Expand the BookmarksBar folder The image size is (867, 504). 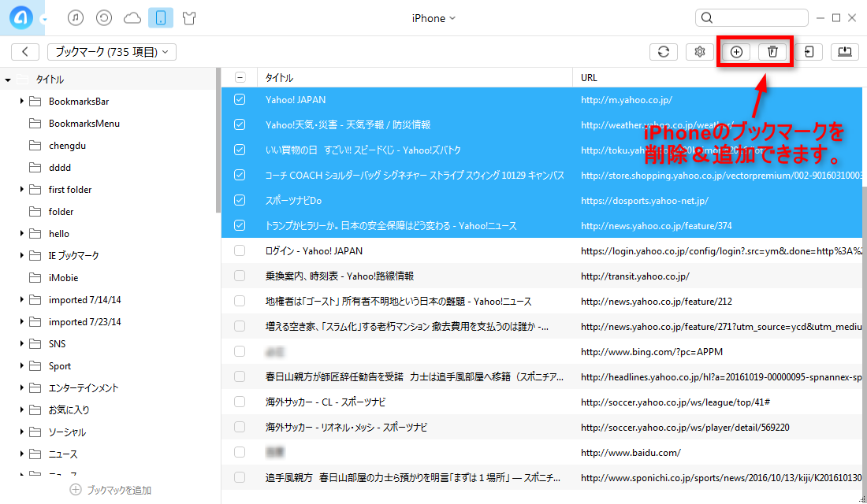21,101
